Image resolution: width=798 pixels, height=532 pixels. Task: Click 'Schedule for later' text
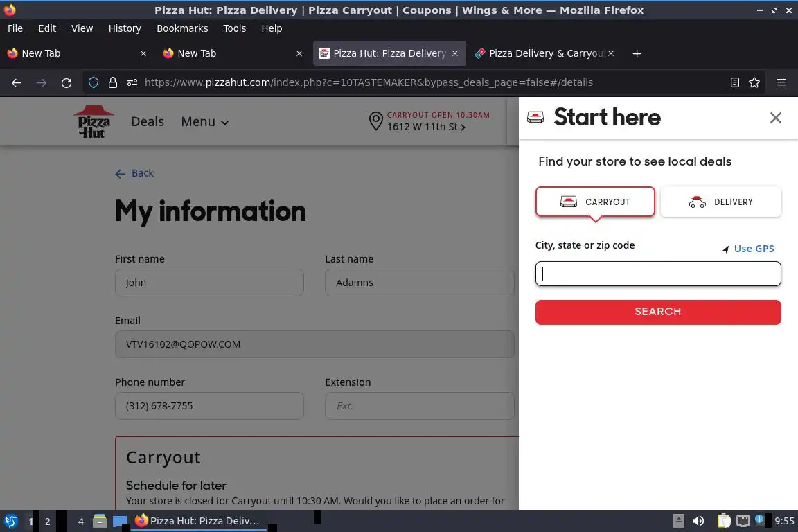click(x=176, y=486)
